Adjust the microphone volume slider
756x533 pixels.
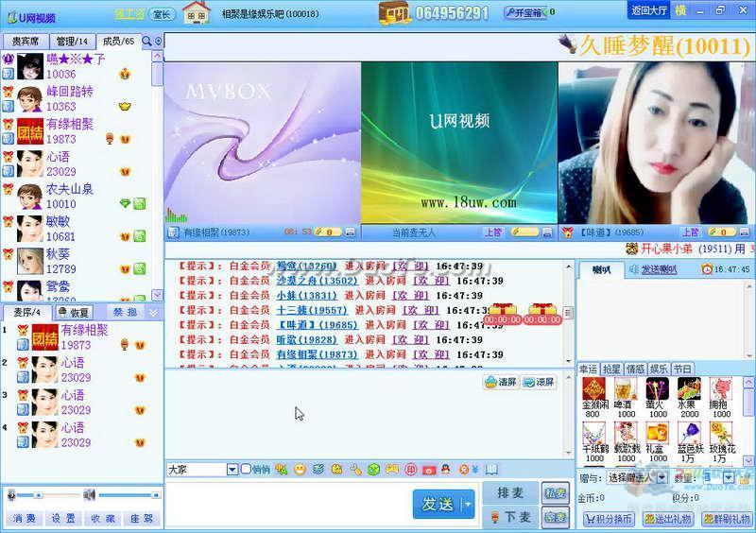tap(48, 495)
